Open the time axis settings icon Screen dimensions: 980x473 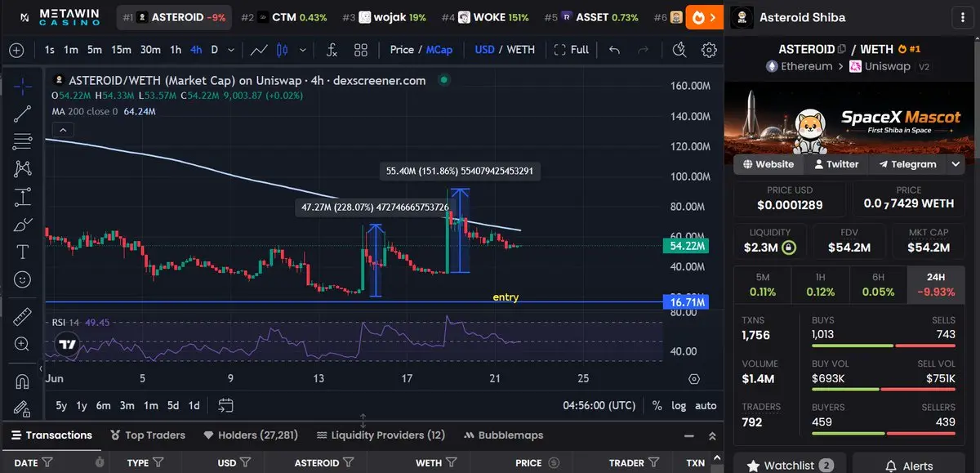tap(694, 379)
